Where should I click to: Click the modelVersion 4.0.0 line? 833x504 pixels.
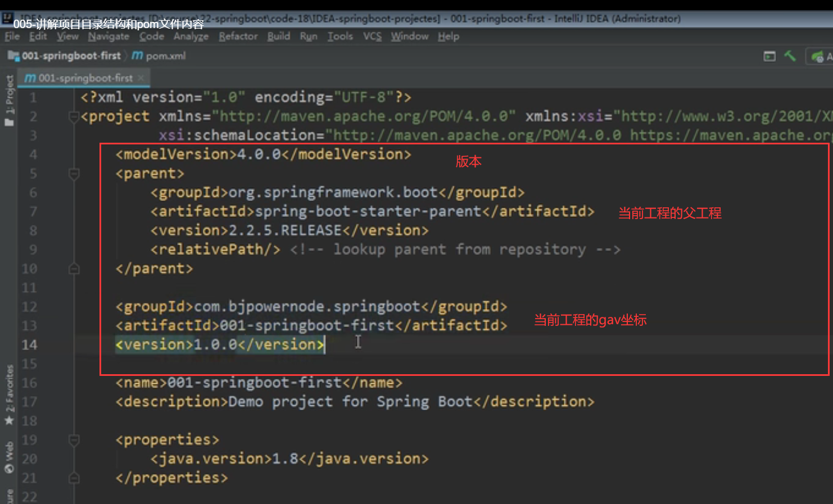(x=263, y=155)
